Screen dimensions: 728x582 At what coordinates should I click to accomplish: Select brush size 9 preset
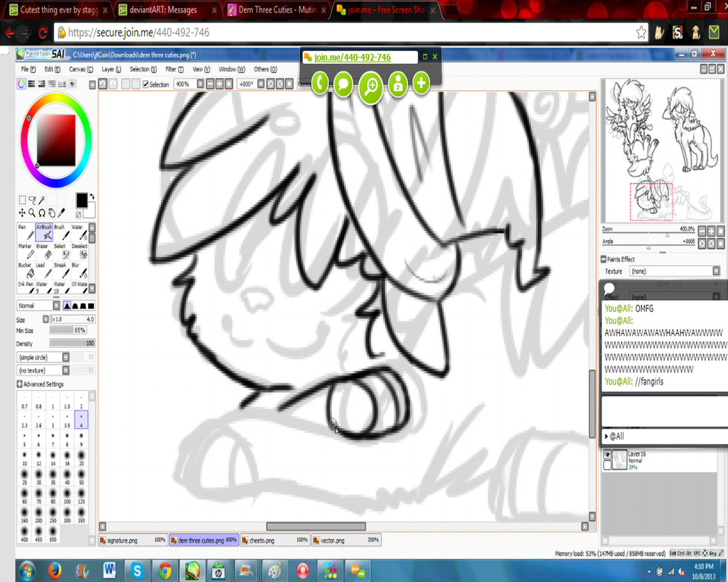[81, 438]
